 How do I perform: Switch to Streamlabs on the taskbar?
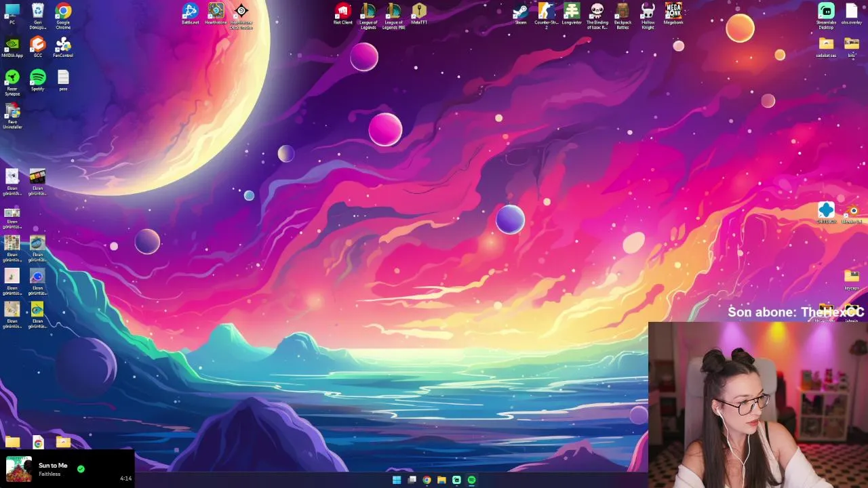pos(456,480)
